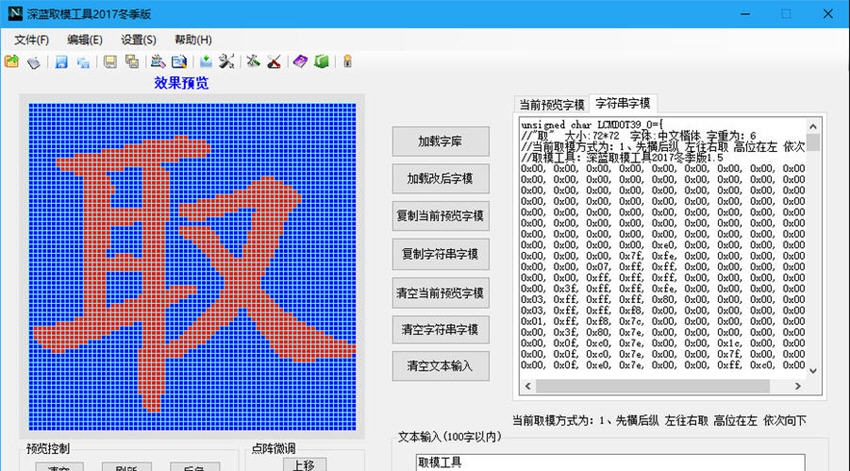Click the 文本输入(100字以内) label
This screenshot has height=471, width=850.
(449, 437)
